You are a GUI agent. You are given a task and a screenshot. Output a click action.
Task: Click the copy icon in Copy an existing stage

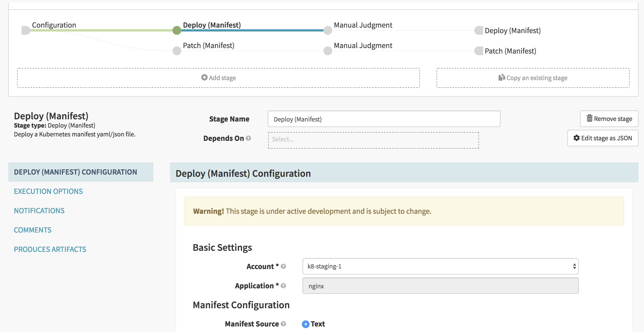[x=502, y=77]
